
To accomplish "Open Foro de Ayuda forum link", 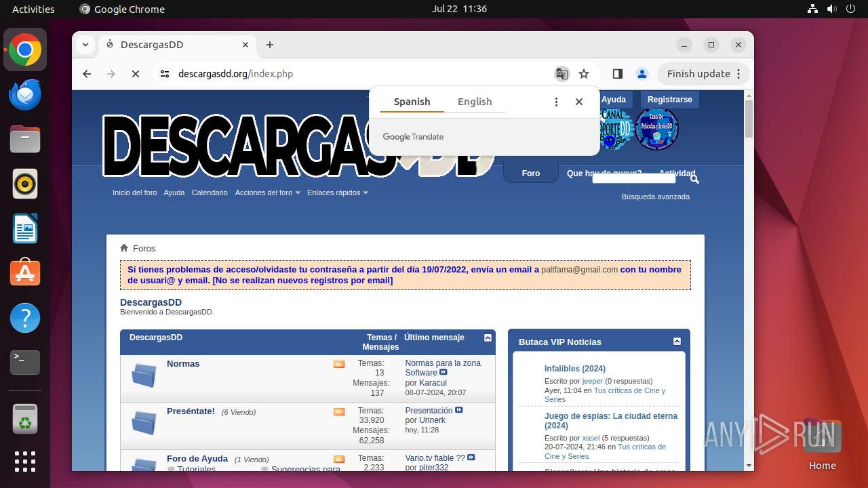I will (x=197, y=459).
